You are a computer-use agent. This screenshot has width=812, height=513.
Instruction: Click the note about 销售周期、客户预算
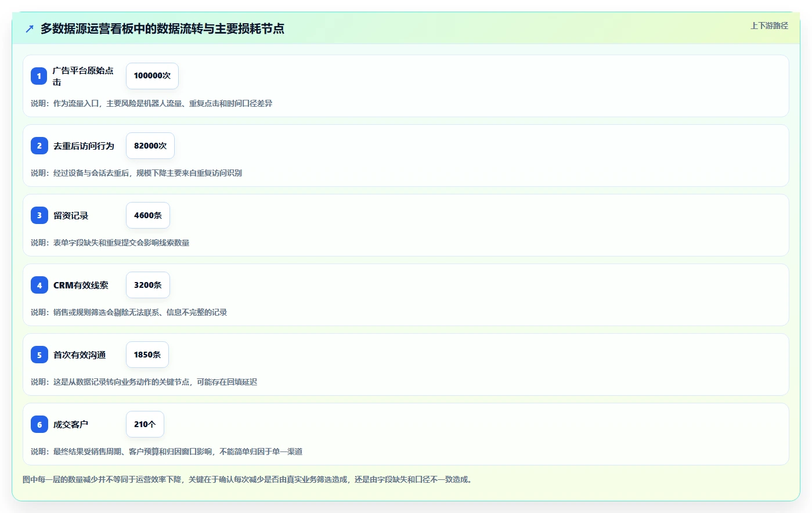[167, 451]
